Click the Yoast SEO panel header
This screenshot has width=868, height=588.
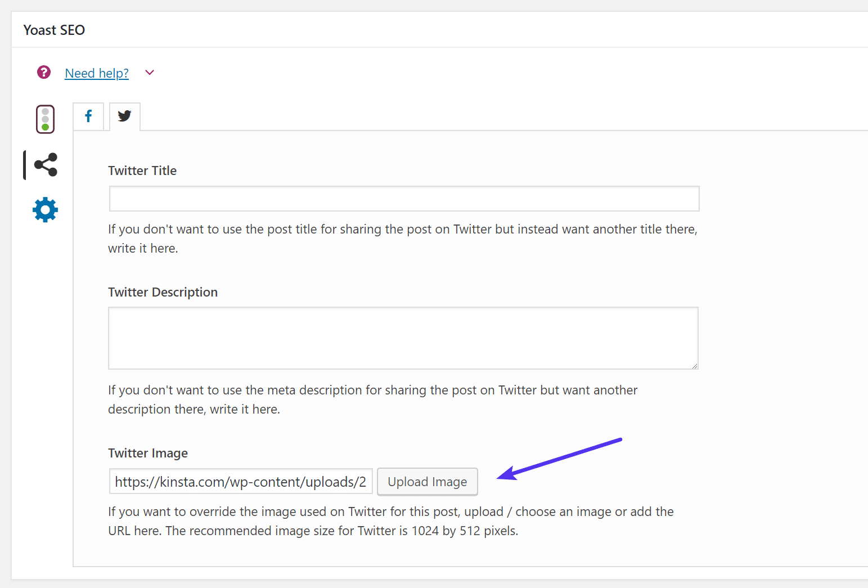(54, 29)
